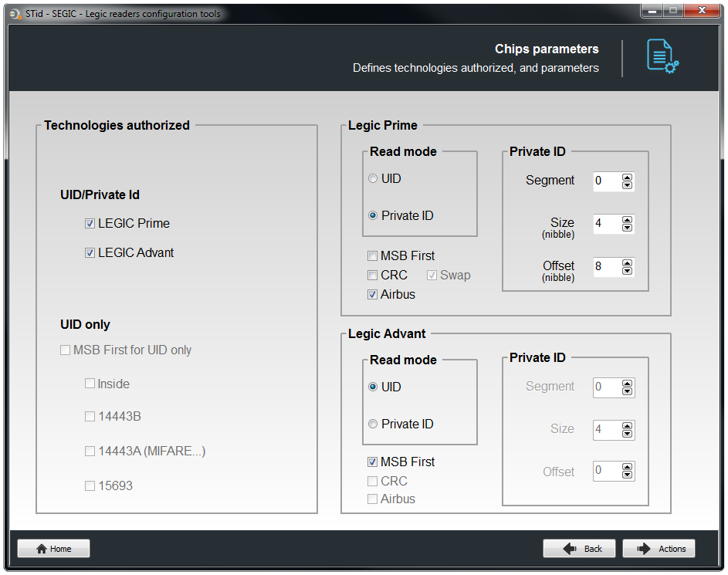
Task: Enable 14443B checkbox
Action: click(90, 416)
